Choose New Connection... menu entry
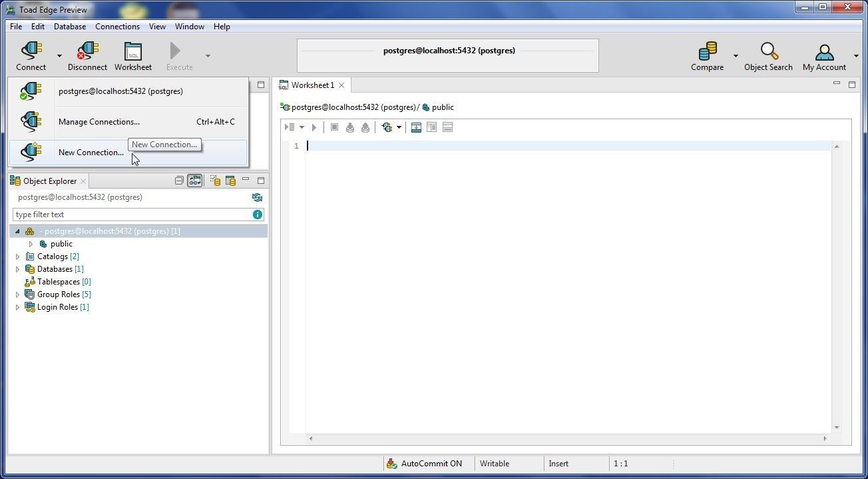Image resolution: width=868 pixels, height=479 pixels. pos(128,153)
